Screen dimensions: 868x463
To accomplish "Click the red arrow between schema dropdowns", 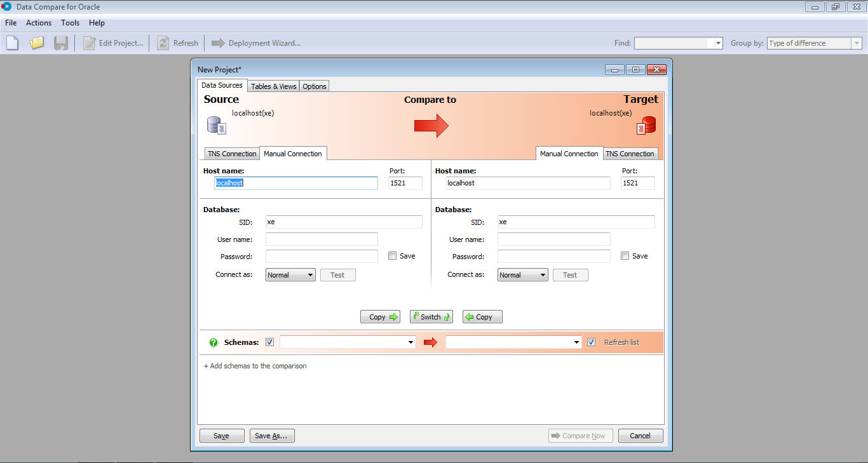I will 431,342.
